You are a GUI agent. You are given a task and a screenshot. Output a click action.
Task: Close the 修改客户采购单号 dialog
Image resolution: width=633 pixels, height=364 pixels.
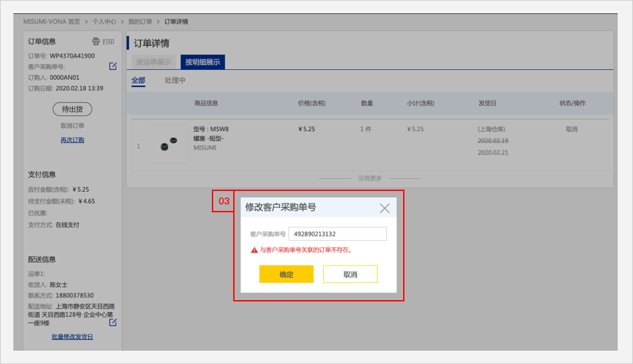pyautogui.click(x=384, y=208)
